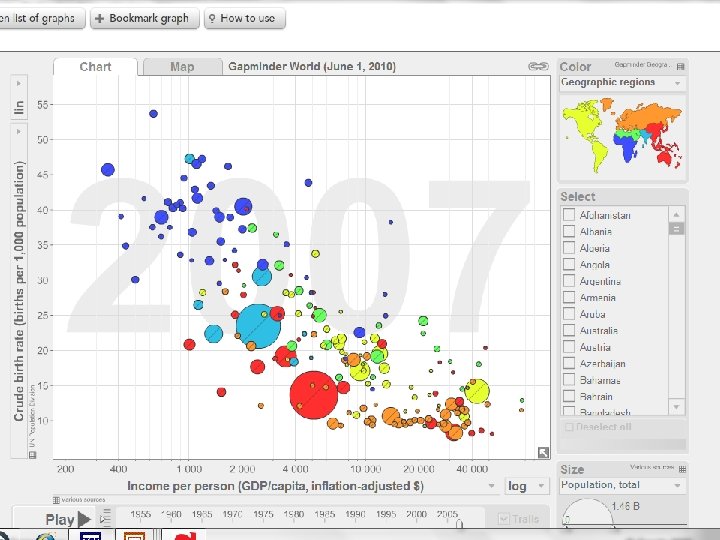
Task: Click 1980 on the year timeline
Action: point(293,514)
